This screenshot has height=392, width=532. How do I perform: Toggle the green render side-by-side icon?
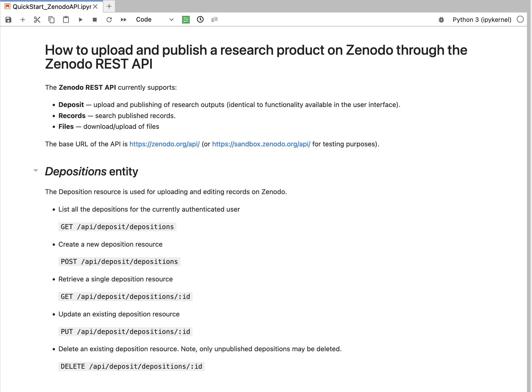[186, 20]
